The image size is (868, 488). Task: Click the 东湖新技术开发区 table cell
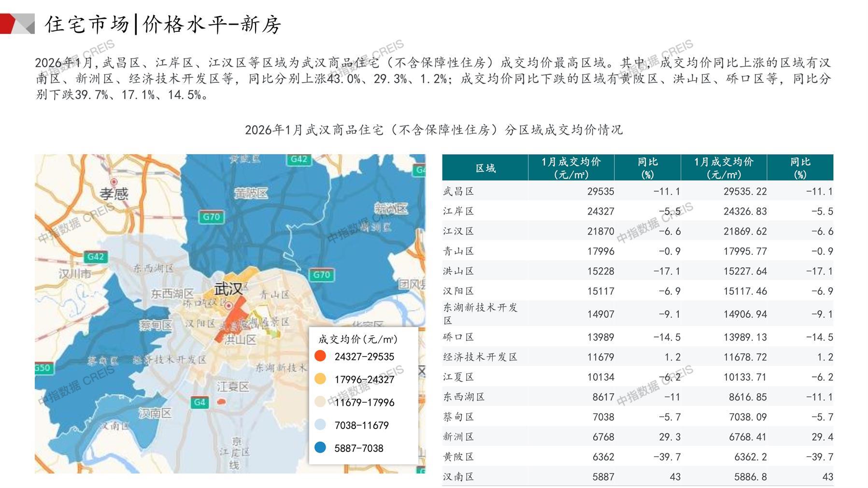(x=480, y=314)
